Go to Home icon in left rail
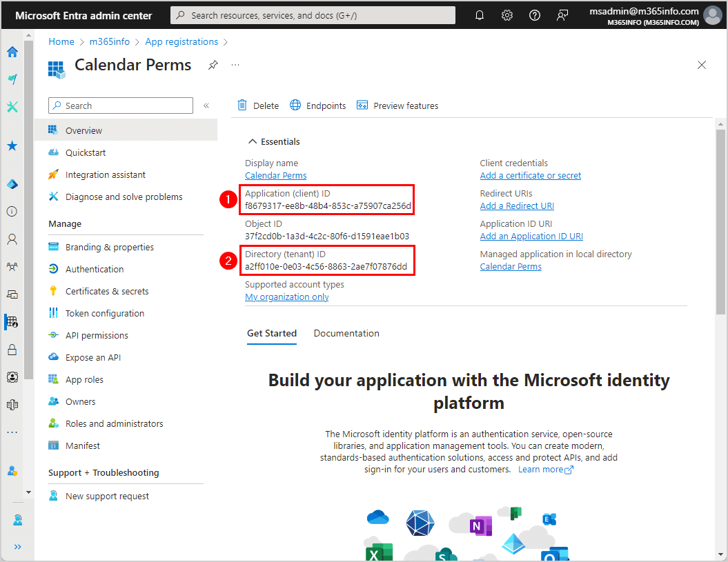728x562 pixels. click(12, 52)
